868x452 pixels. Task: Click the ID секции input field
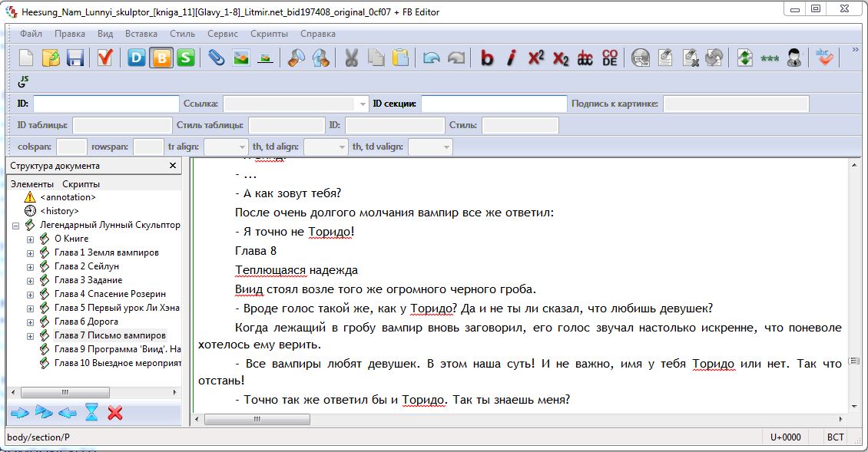click(x=493, y=104)
